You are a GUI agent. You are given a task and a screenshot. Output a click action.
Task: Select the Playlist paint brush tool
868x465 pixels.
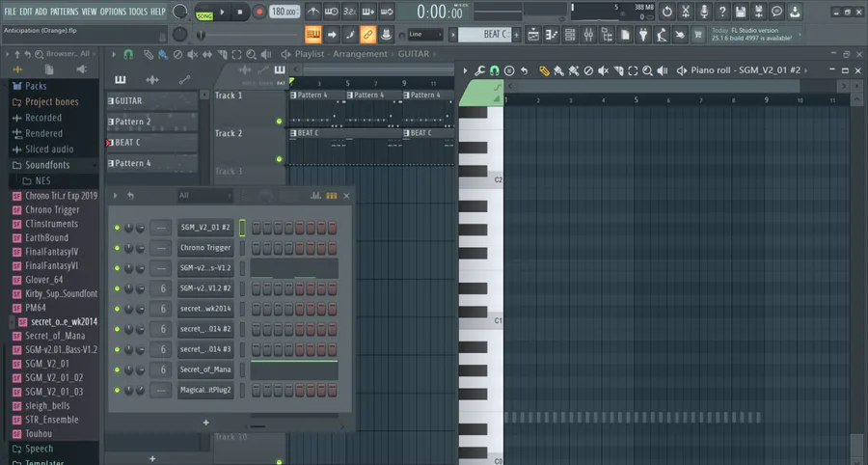pyautogui.click(x=163, y=54)
